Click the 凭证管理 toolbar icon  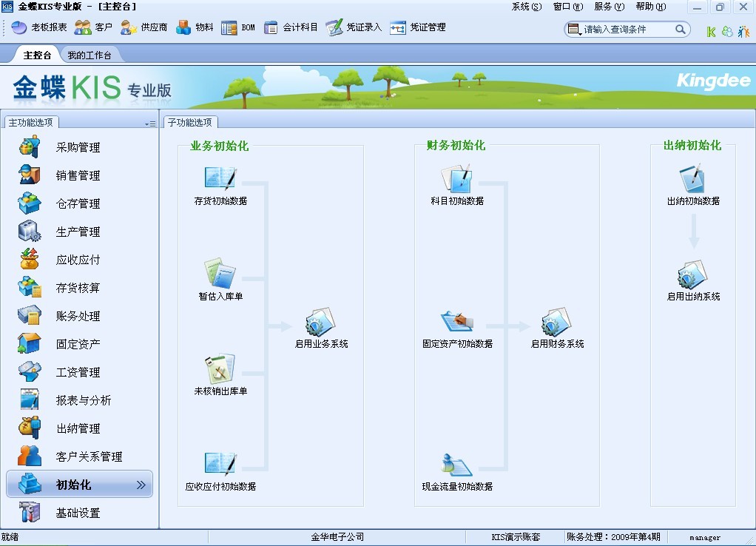tap(417, 27)
